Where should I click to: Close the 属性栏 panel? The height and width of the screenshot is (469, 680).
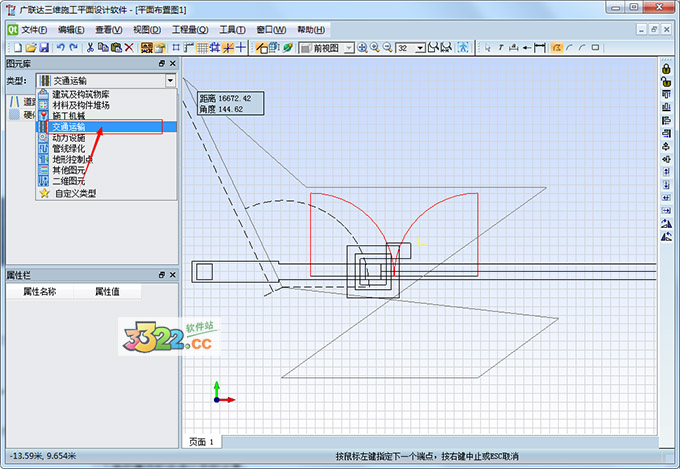(171, 273)
